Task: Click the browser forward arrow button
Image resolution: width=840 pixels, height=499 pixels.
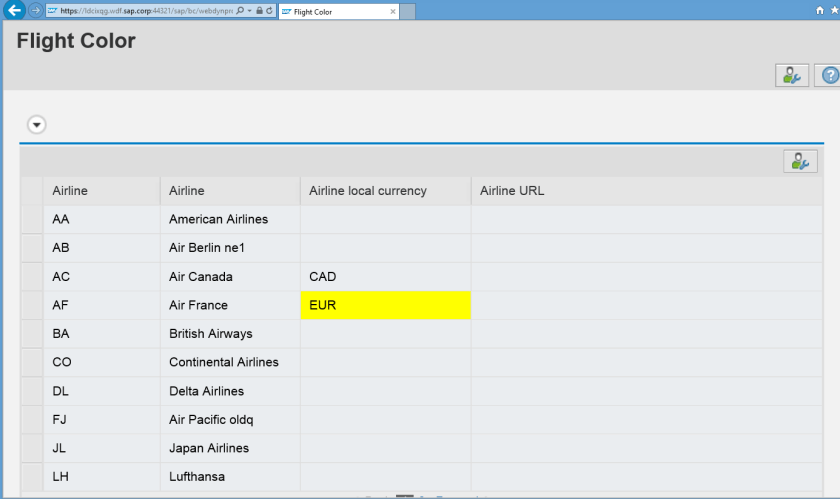Action: (x=35, y=10)
